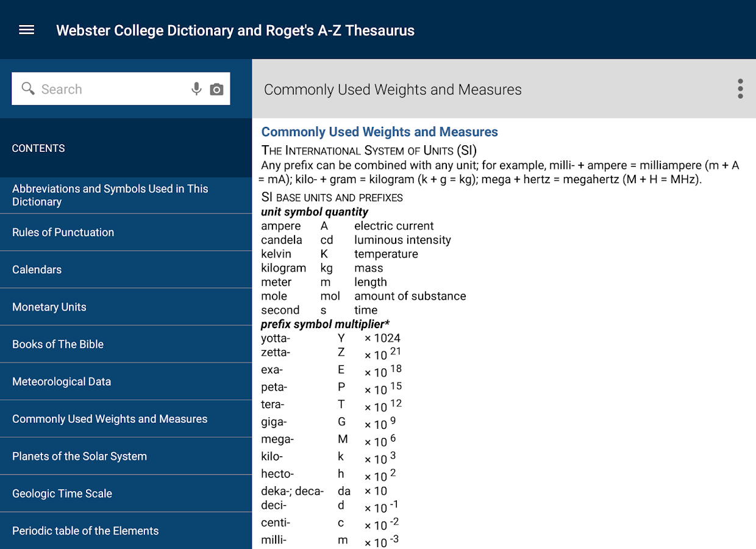756x549 pixels.
Task: Open Meteorological Data
Action: [126, 381]
